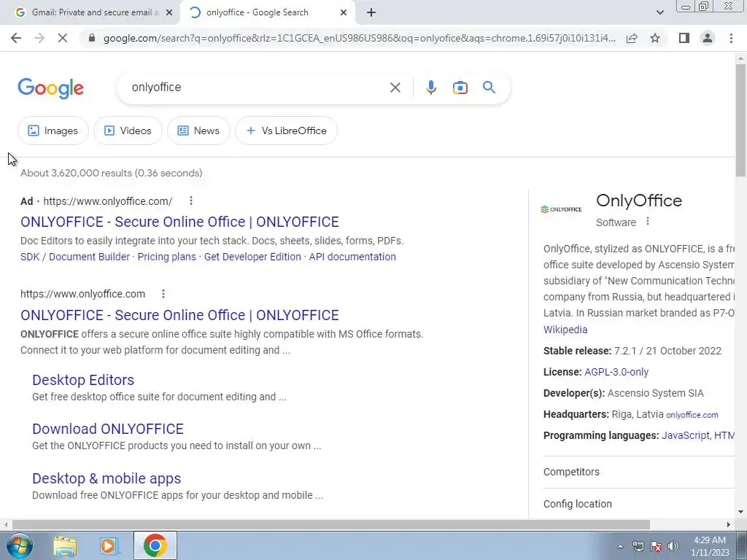Open the Chrome side panel
Screen dimensions: 747x560
point(684,38)
